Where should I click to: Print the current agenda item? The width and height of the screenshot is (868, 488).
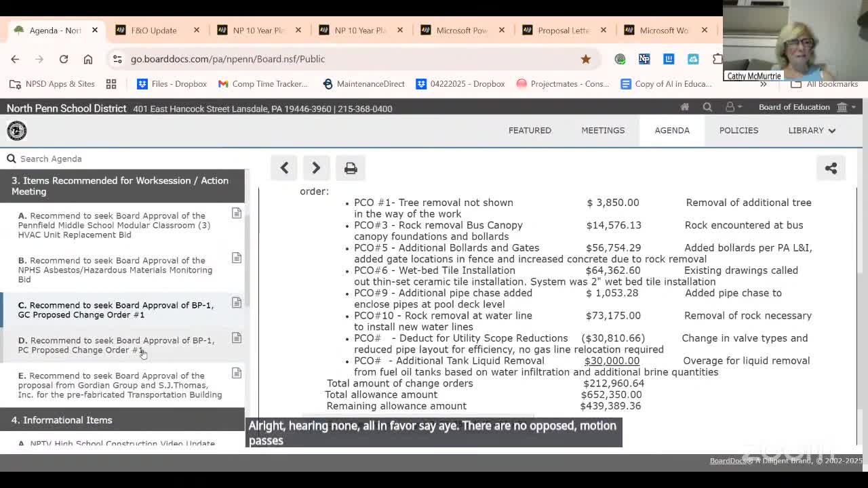pos(351,168)
